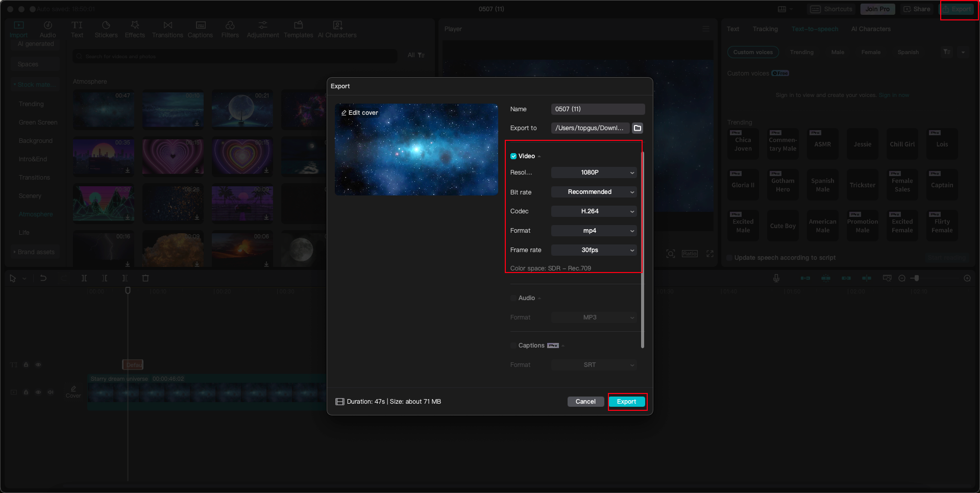
Task: Click the media search field for videos and photos
Action: click(235, 56)
